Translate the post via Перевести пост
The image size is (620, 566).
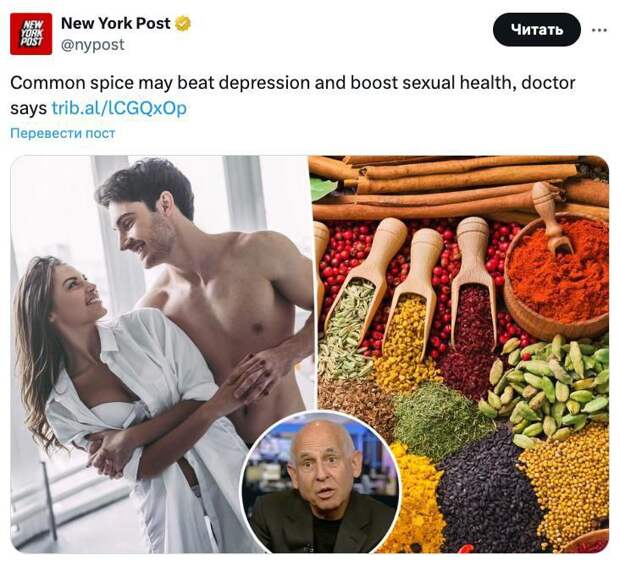(x=62, y=133)
